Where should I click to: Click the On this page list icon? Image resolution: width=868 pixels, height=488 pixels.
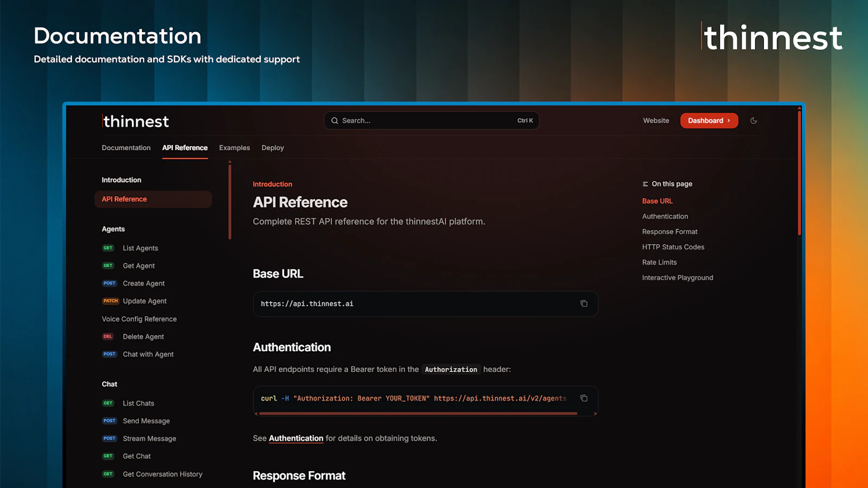click(645, 184)
